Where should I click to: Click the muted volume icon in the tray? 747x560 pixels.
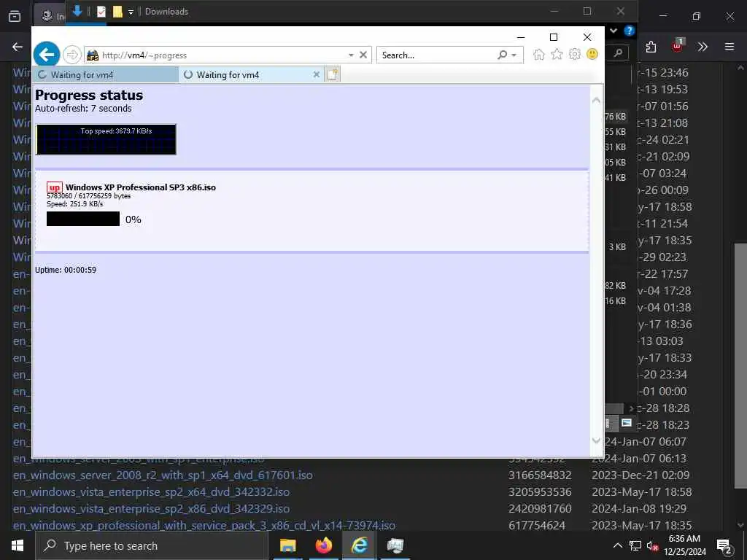pos(652,545)
